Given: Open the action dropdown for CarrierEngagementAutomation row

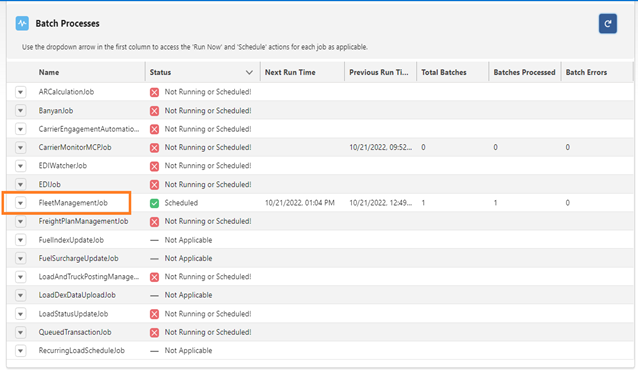Looking at the screenshot, I should (x=20, y=129).
